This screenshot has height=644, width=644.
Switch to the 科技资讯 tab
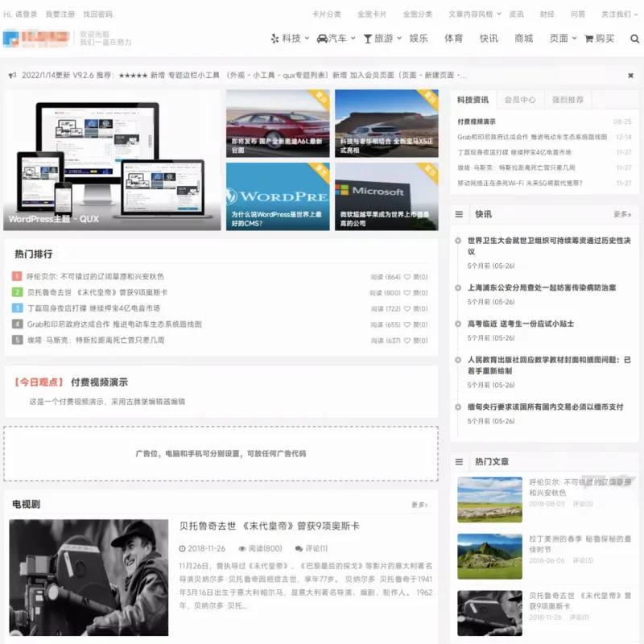[473, 100]
